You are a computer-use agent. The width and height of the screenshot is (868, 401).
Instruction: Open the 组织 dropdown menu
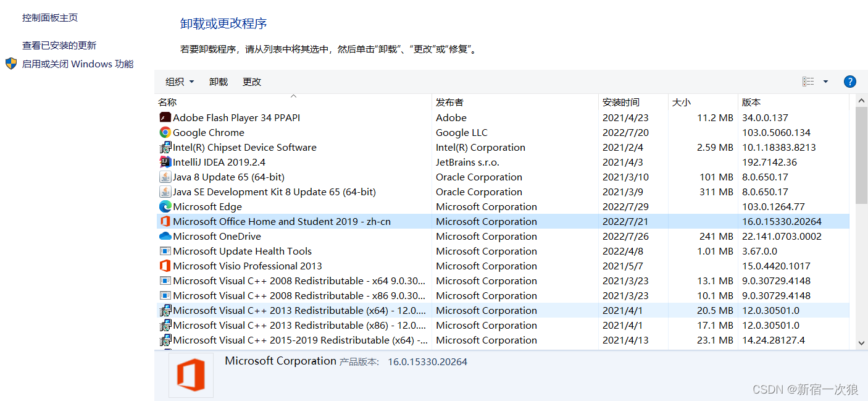pyautogui.click(x=180, y=82)
